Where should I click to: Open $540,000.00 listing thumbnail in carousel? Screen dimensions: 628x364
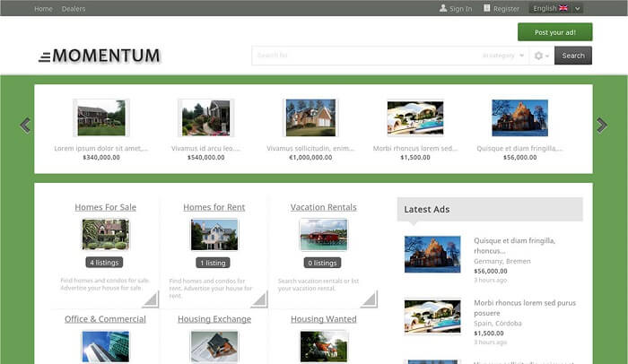(205, 117)
